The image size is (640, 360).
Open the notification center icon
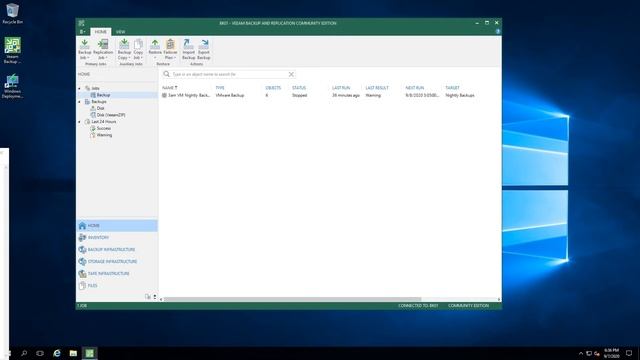coord(629,353)
